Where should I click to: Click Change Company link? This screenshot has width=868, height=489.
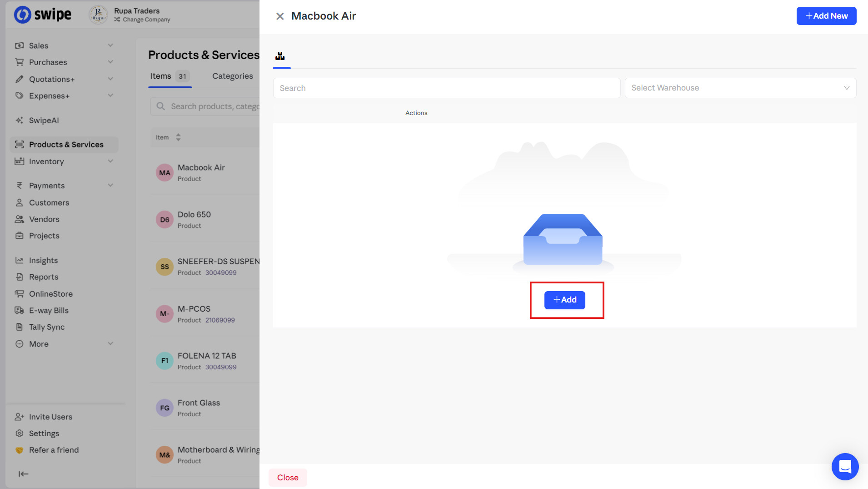(142, 20)
